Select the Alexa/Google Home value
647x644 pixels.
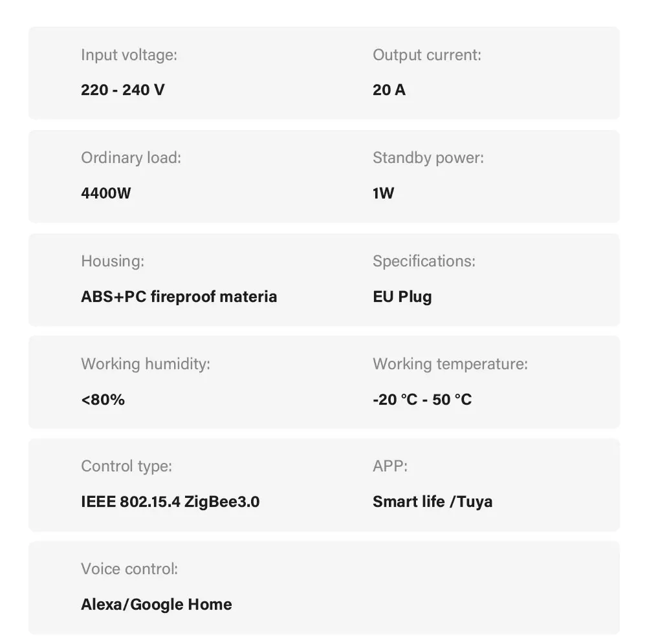coord(156,605)
